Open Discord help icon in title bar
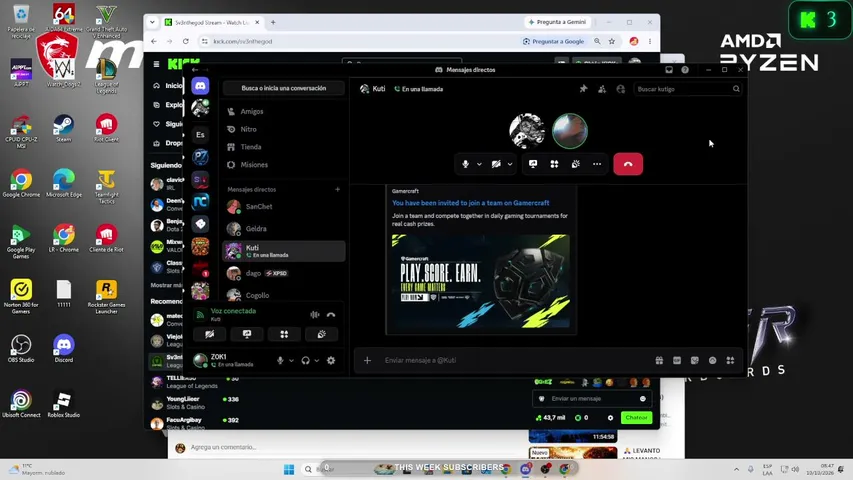This screenshot has height=480, width=853. point(685,70)
